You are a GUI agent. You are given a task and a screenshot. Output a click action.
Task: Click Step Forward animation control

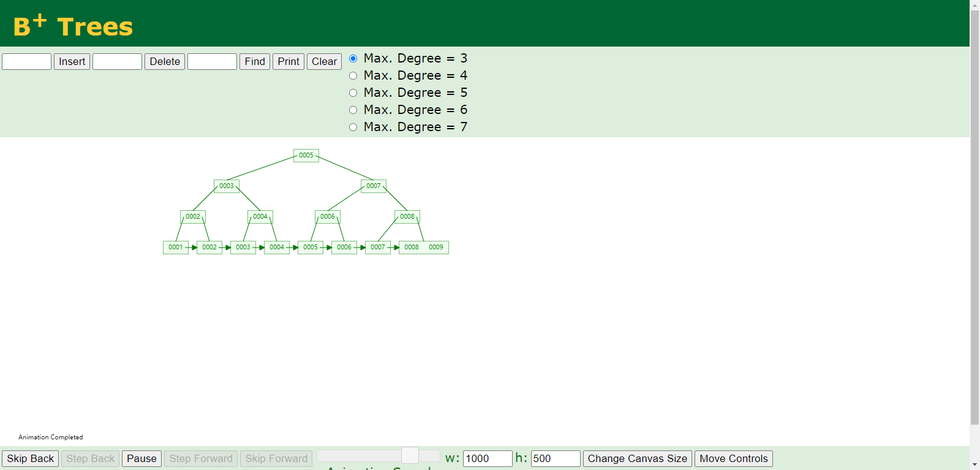point(201,458)
